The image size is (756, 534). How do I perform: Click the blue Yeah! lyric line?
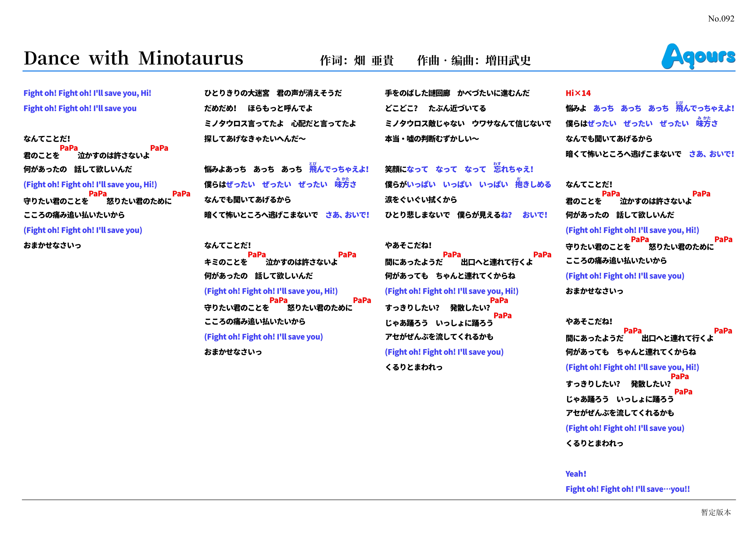[x=576, y=474]
